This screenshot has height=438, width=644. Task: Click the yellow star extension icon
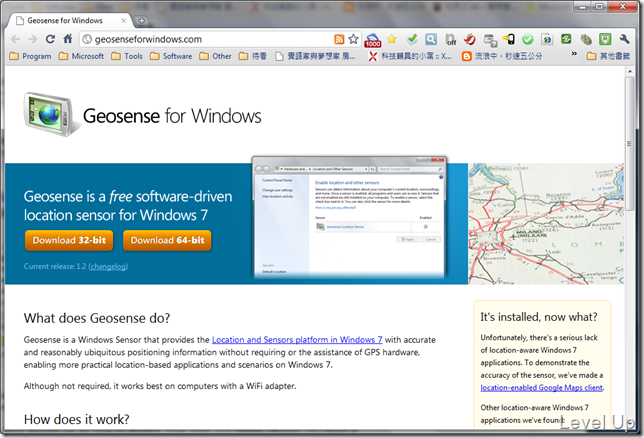coord(392,39)
